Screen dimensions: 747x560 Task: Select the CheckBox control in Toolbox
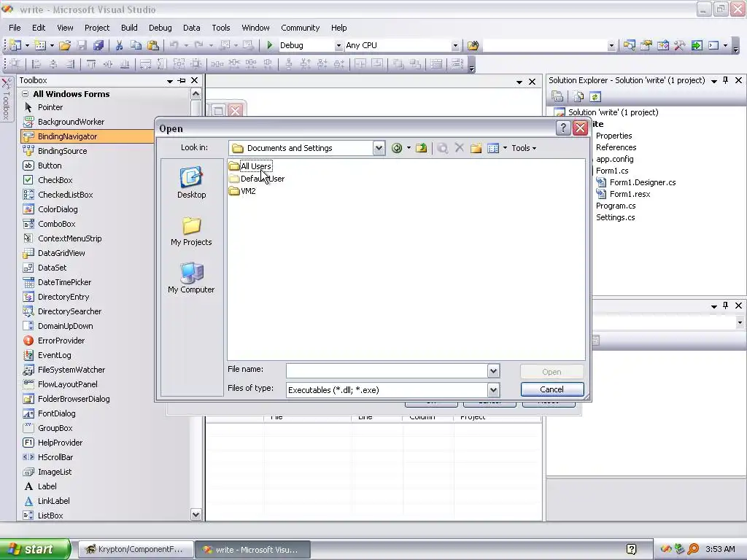(55, 180)
